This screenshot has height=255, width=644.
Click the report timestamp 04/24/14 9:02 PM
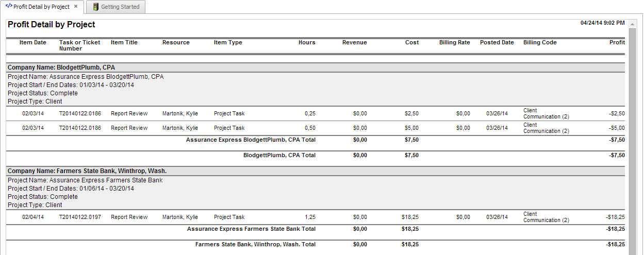(602, 23)
